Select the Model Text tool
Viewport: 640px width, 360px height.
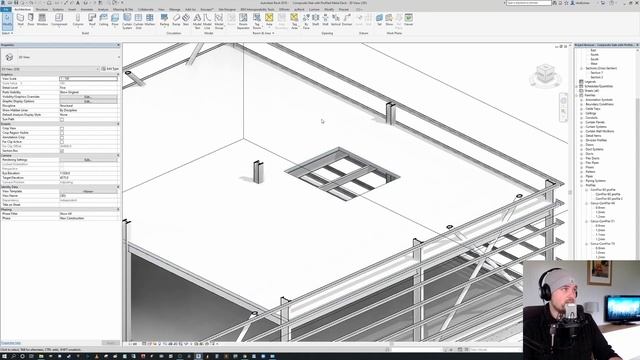197,20
